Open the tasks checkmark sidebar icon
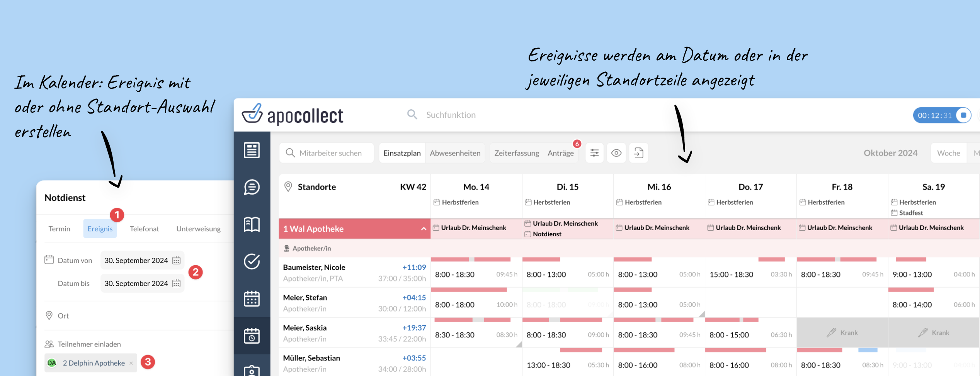 coord(252,261)
